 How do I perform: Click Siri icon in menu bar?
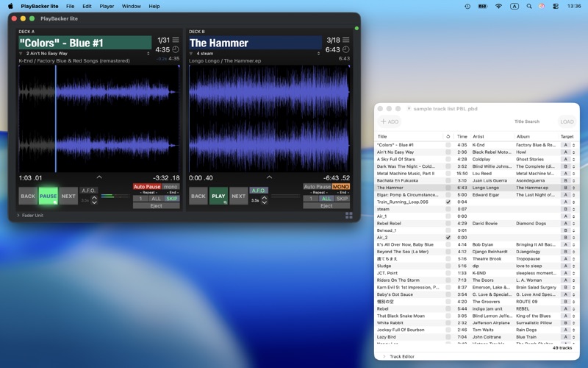click(542, 7)
